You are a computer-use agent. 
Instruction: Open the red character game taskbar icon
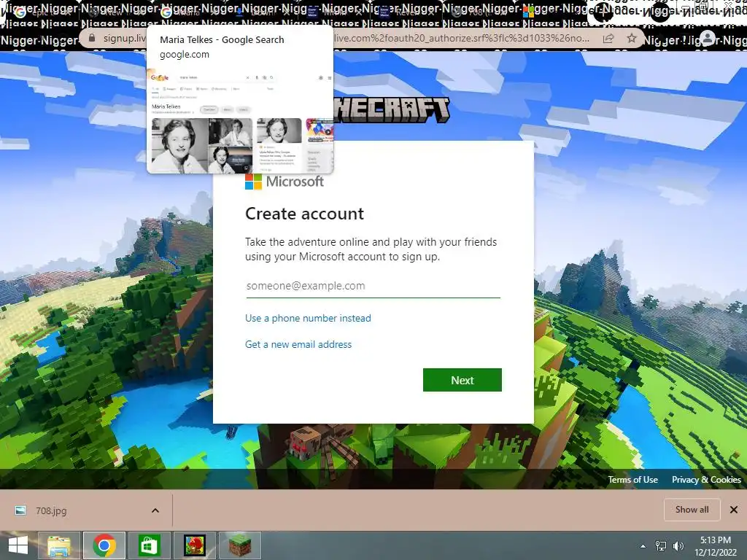pos(194,545)
